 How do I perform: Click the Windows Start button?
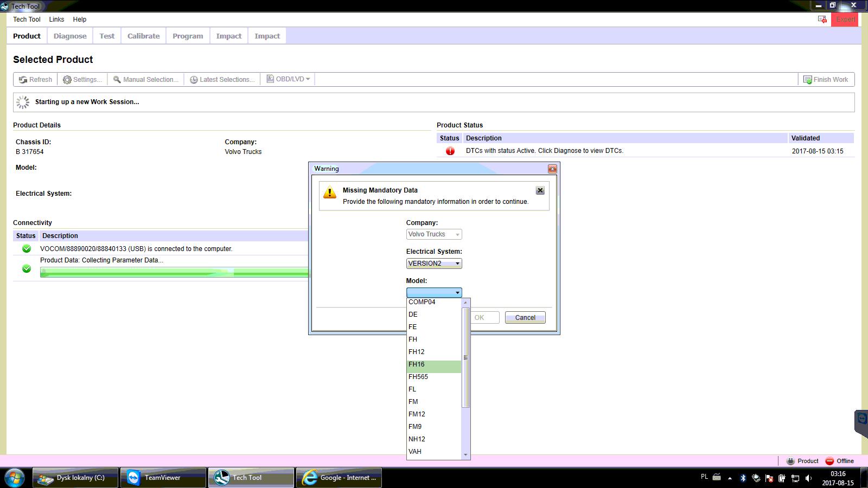pyautogui.click(x=14, y=478)
